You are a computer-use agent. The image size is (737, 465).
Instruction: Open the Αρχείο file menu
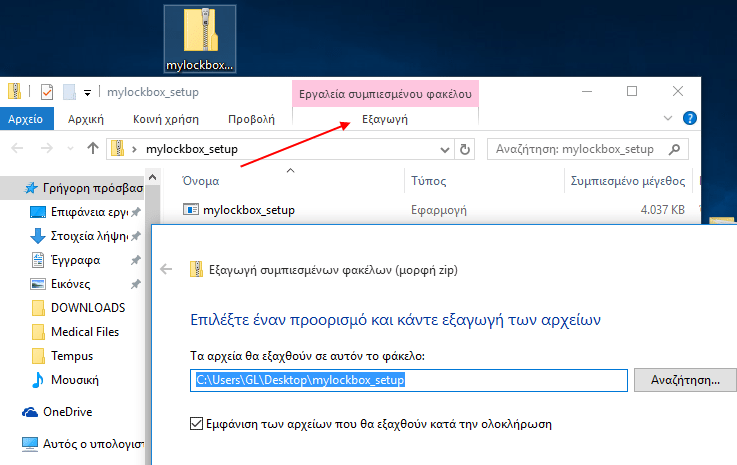[x=25, y=119]
